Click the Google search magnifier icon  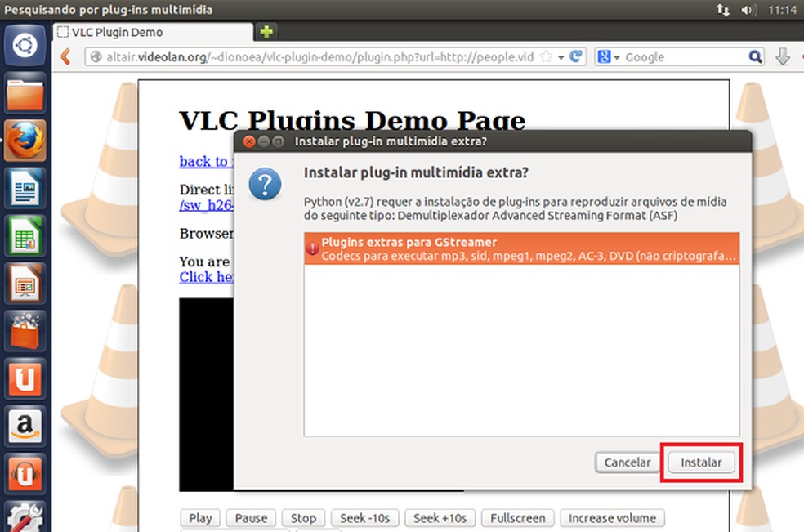coord(756,56)
